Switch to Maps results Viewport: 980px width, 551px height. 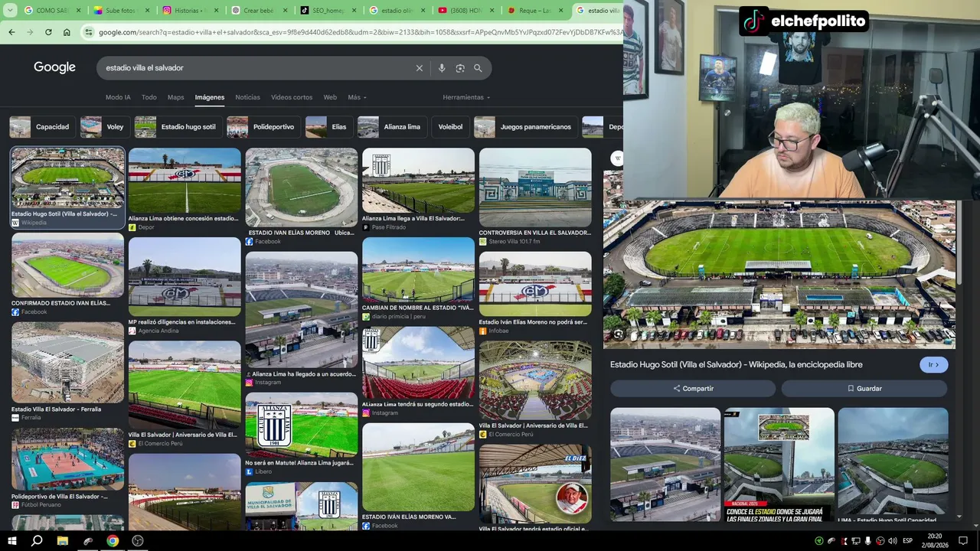click(176, 97)
